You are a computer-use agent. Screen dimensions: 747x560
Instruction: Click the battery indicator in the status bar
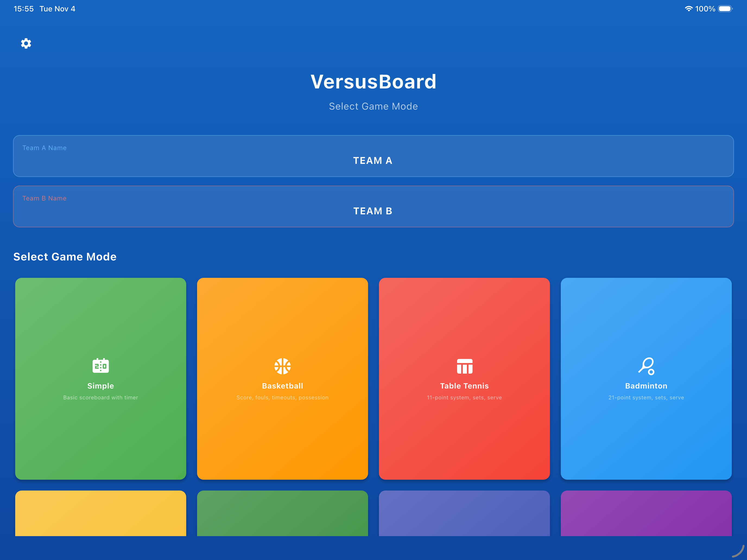point(725,9)
